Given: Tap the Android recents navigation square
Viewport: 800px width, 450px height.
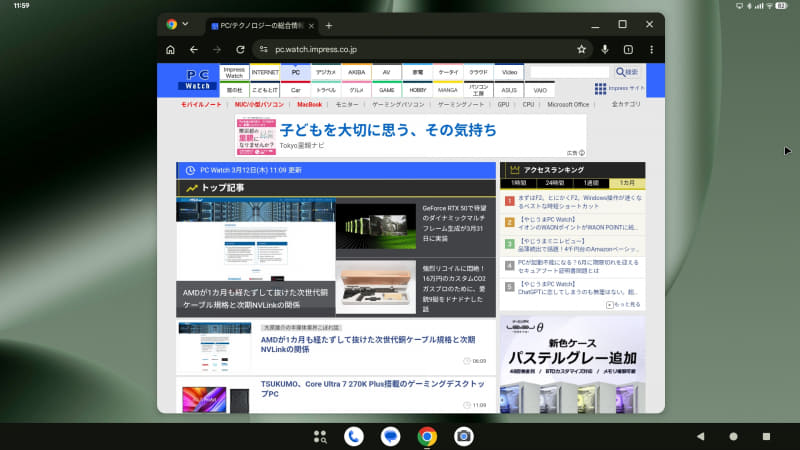Looking at the screenshot, I should [x=766, y=437].
